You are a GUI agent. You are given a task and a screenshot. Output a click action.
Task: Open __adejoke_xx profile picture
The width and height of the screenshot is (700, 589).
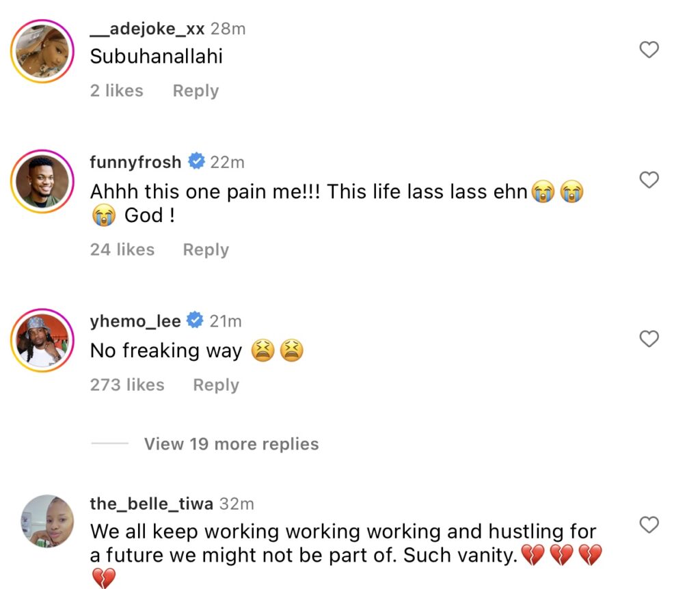coord(42,53)
